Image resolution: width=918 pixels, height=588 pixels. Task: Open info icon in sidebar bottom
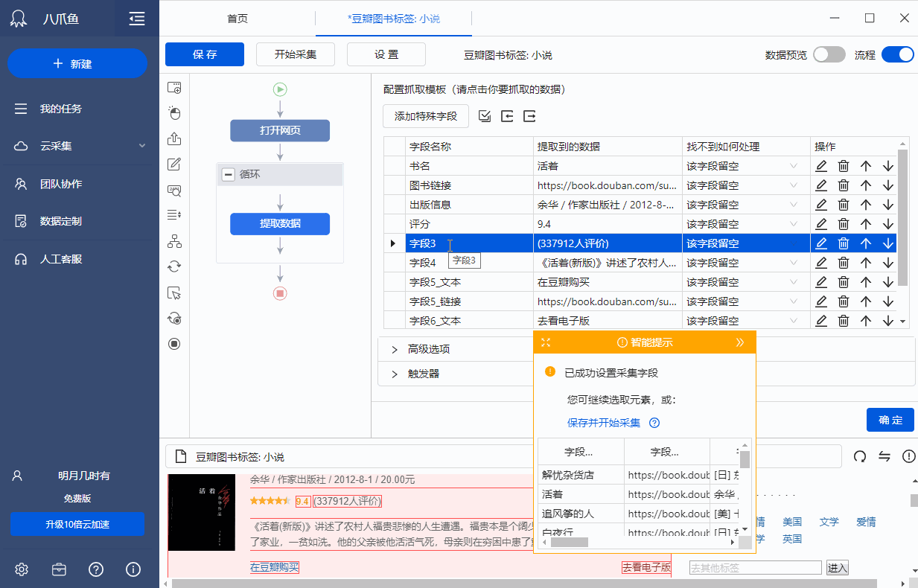(x=133, y=569)
